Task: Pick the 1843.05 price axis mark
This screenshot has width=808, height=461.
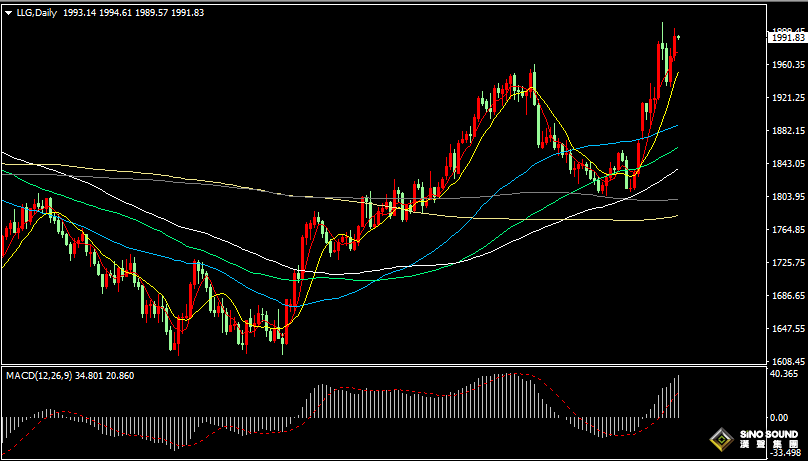Action: 786,164
